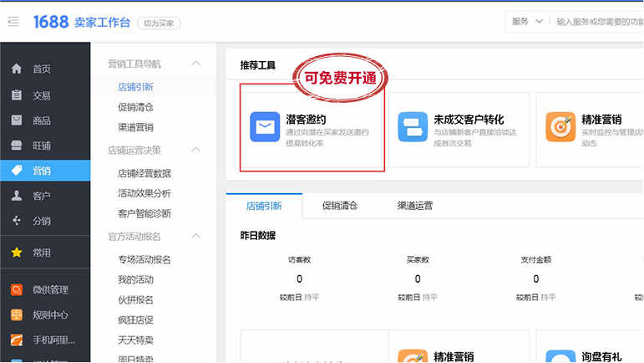Image resolution: width=644 pixels, height=363 pixels.
Task: Click the 旺铺 shop icon
Action: (17, 146)
